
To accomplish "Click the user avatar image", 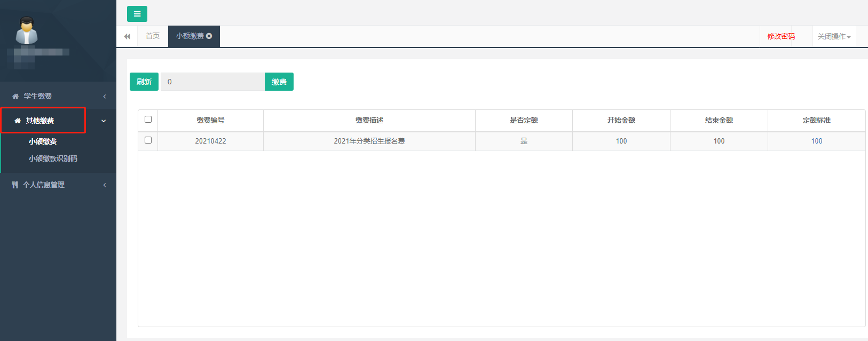I will [26, 30].
